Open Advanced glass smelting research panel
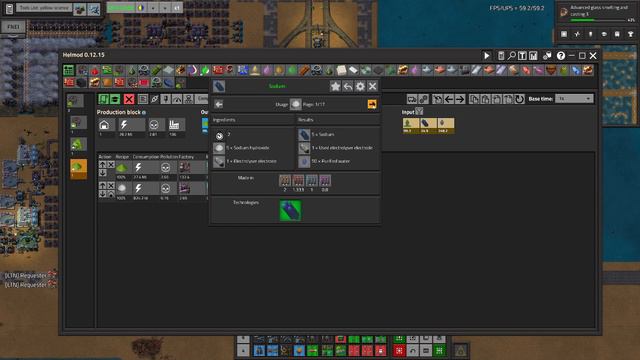Image resolution: width=640 pixels, height=360 pixels. (596, 13)
